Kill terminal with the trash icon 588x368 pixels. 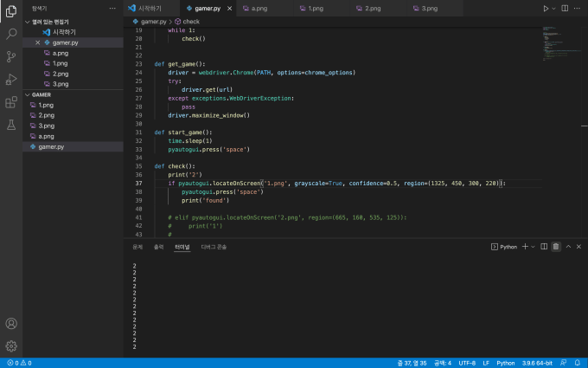[556, 246]
